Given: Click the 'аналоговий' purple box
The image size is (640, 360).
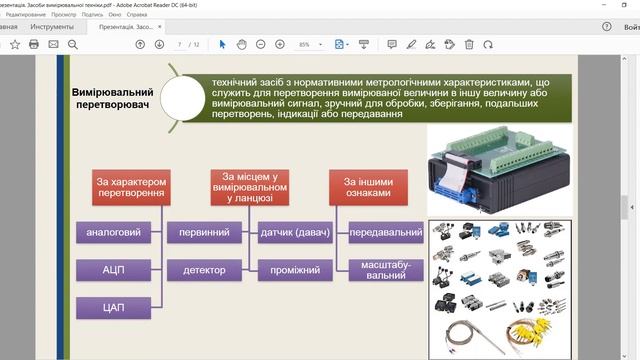Looking at the screenshot, I should coord(113,232).
